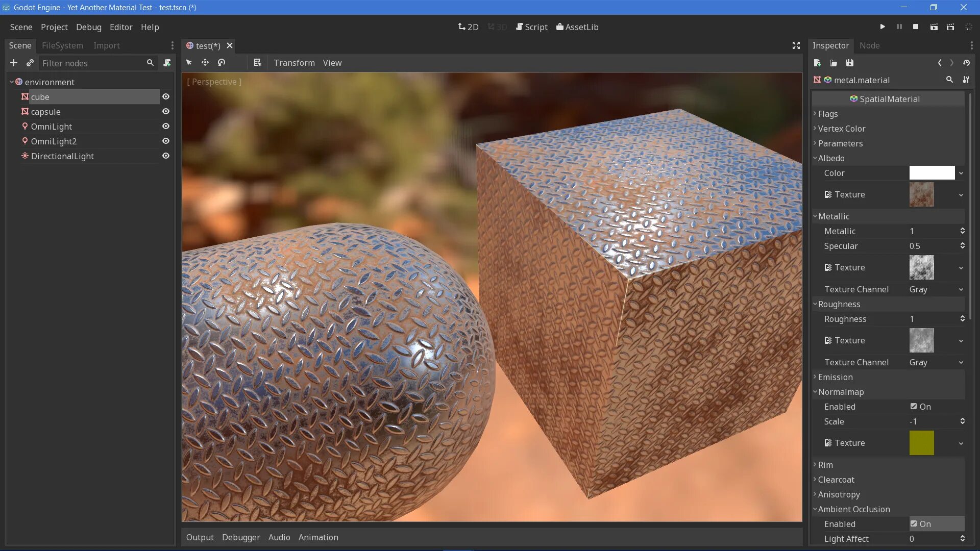
Task: Expand the Emission section
Action: [x=835, y=377]
